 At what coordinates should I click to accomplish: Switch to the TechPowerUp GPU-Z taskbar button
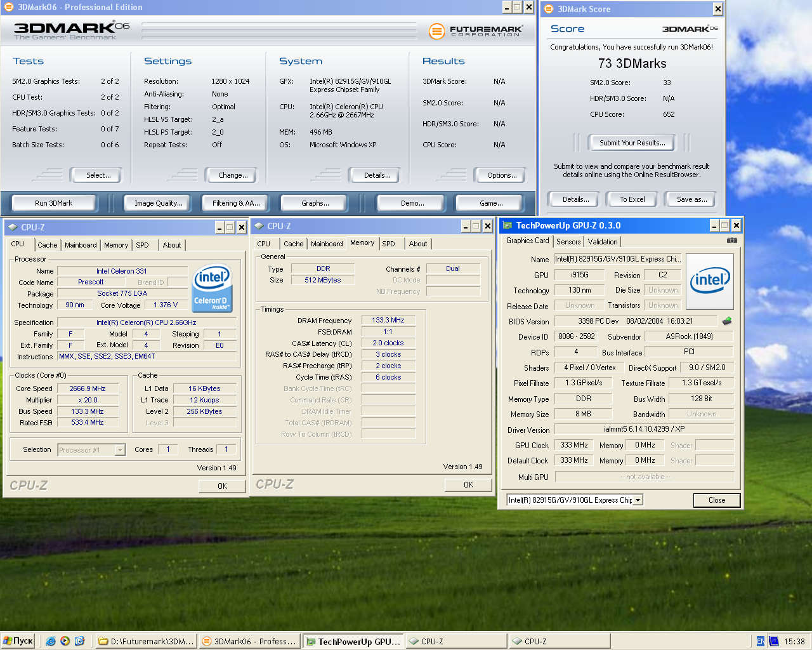[353, 641]
